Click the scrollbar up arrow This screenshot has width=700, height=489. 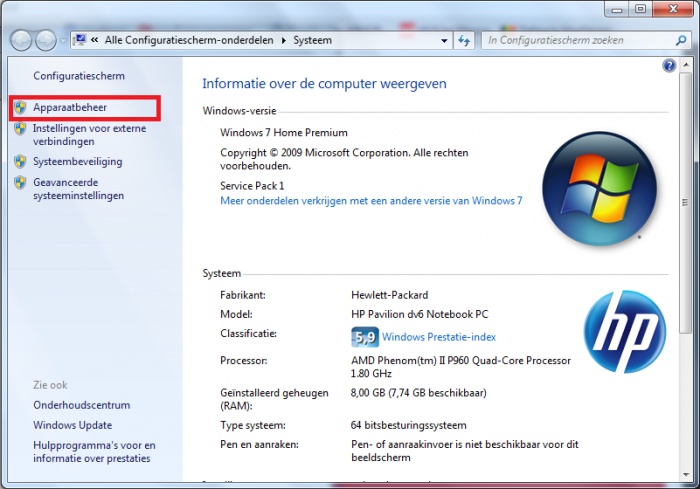coord(685,65)
